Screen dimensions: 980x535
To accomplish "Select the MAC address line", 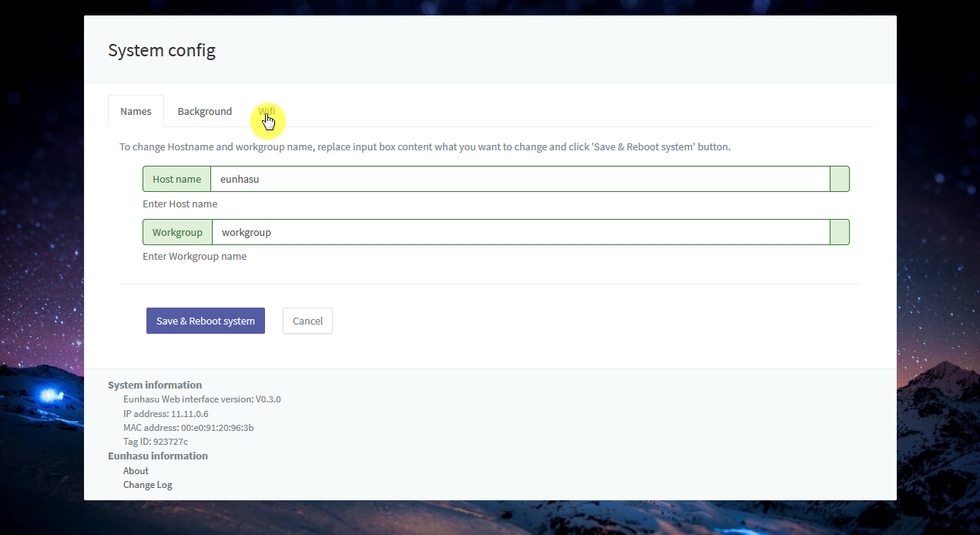I will coord(188,428).
